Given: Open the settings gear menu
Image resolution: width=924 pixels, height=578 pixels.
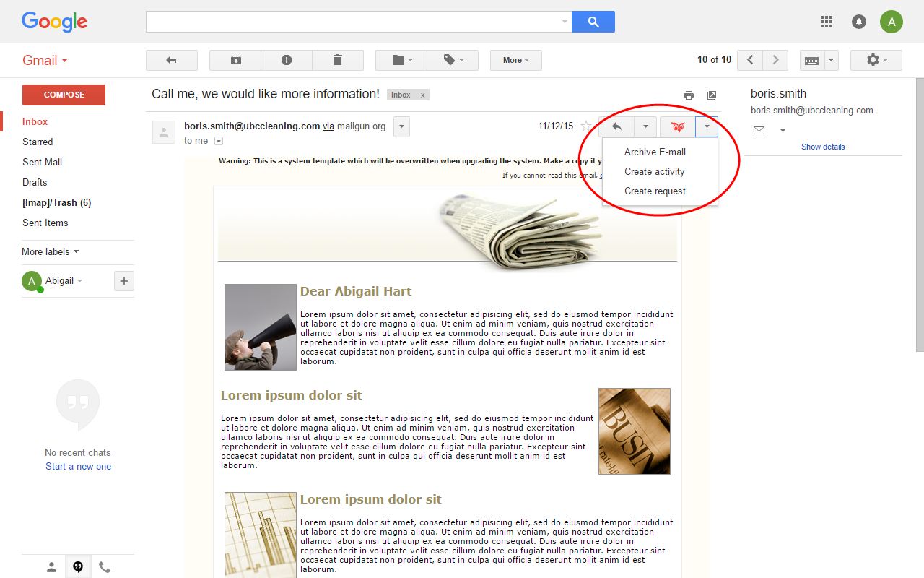Looking at the screenshot, I should [x=876, y=60].
